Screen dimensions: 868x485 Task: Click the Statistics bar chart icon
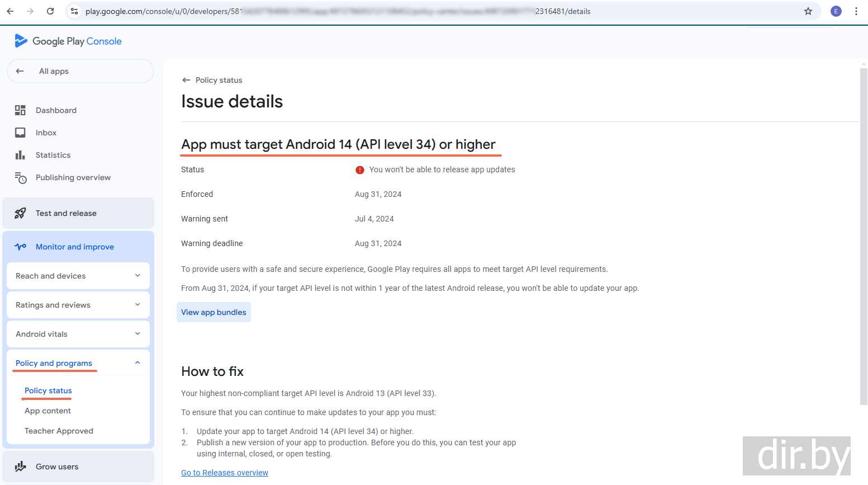point(20,155)
